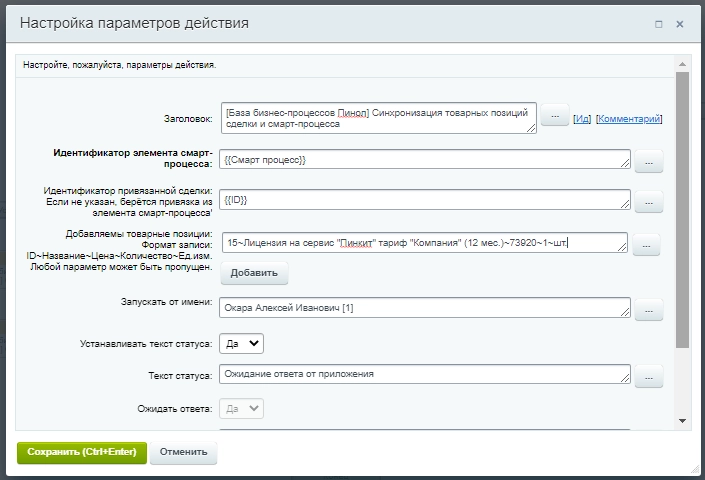705x480 pixels.
Task: Click into the Заголовок text field
Action: point(380,117)
